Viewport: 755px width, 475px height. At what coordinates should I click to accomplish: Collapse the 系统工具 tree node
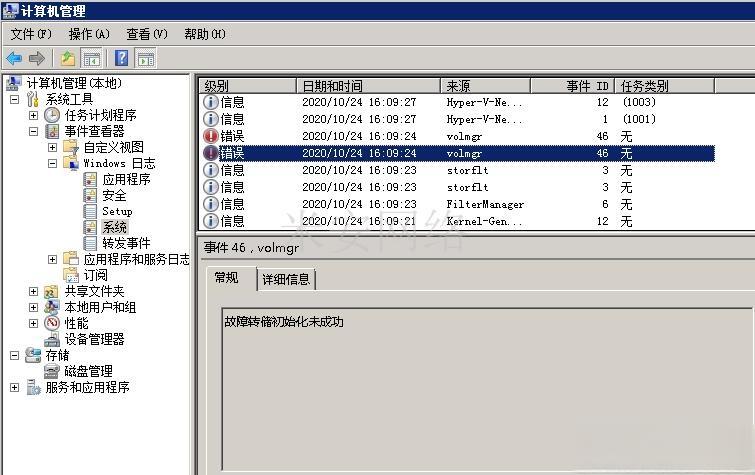[x=14, y=99]
